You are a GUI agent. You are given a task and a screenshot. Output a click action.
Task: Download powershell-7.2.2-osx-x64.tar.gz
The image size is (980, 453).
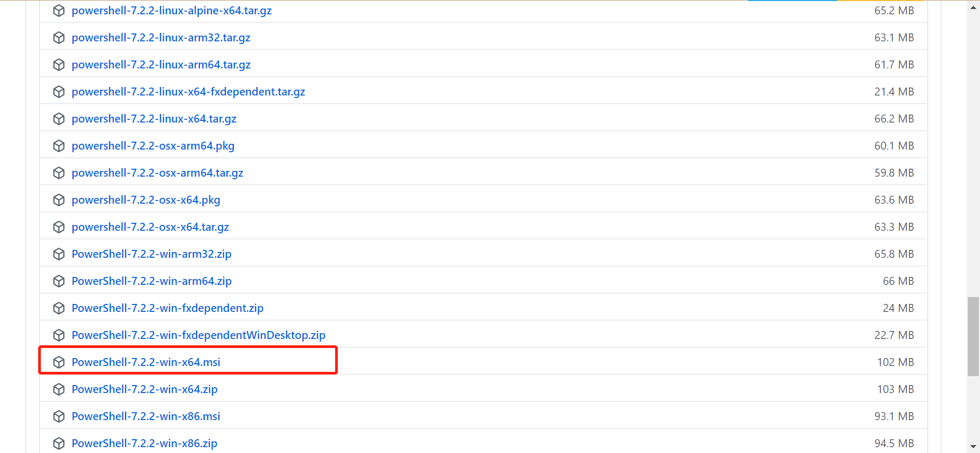(x=151, y=227)
